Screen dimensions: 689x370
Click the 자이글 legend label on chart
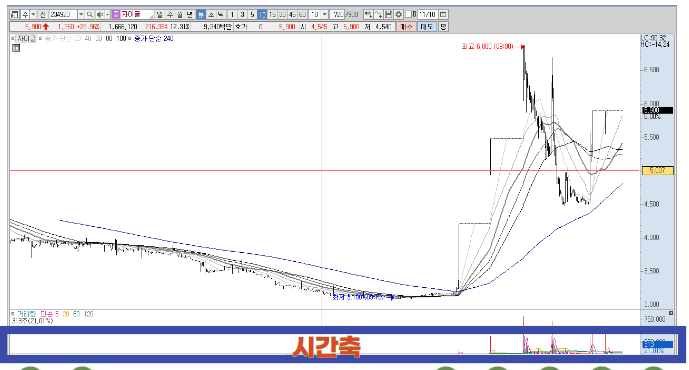(26, 39)
